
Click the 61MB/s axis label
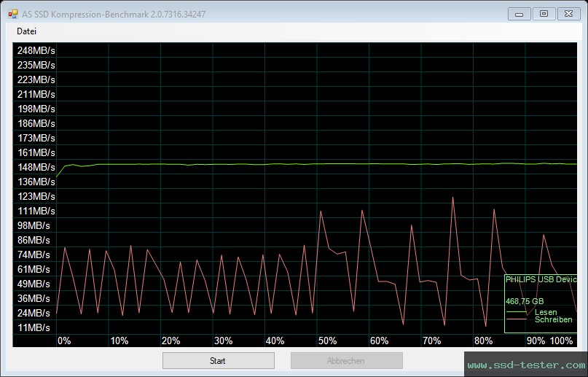tap(34, 269)
